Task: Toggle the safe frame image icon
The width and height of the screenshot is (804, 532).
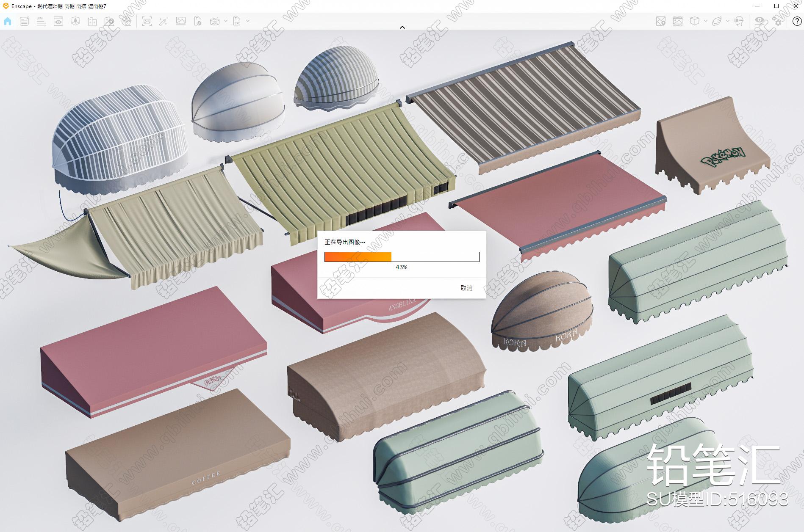Action: pos(678,21)
